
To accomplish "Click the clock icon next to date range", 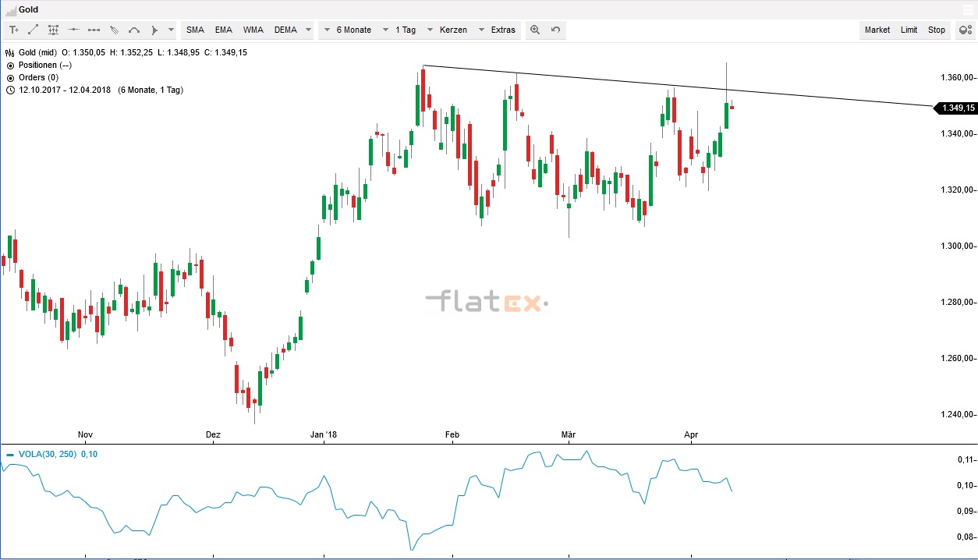I will tap(10, 90).
